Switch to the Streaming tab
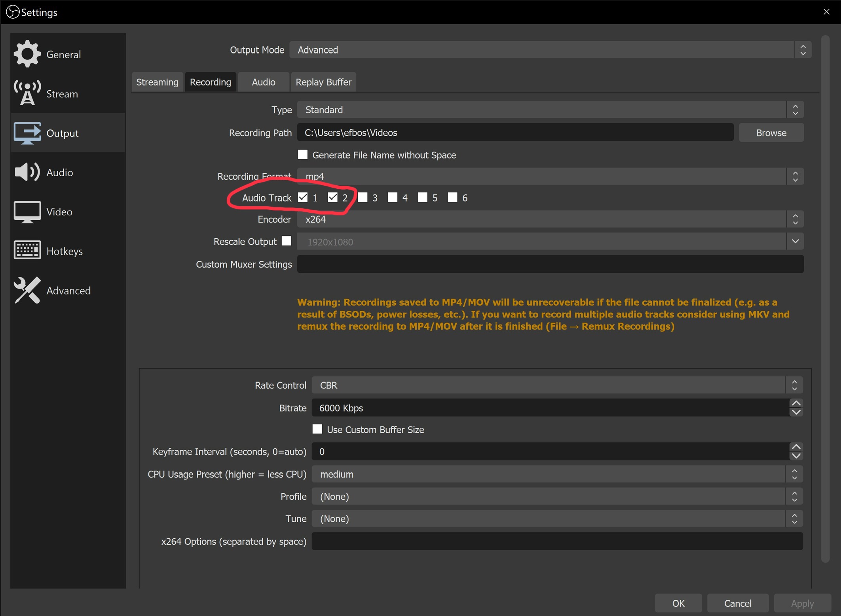 pyautogui.click(x=157, y=82)
